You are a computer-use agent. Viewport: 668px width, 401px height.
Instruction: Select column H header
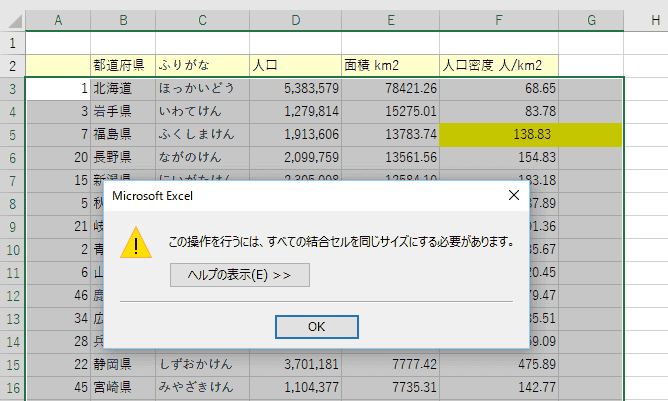(x=654, y=20)
